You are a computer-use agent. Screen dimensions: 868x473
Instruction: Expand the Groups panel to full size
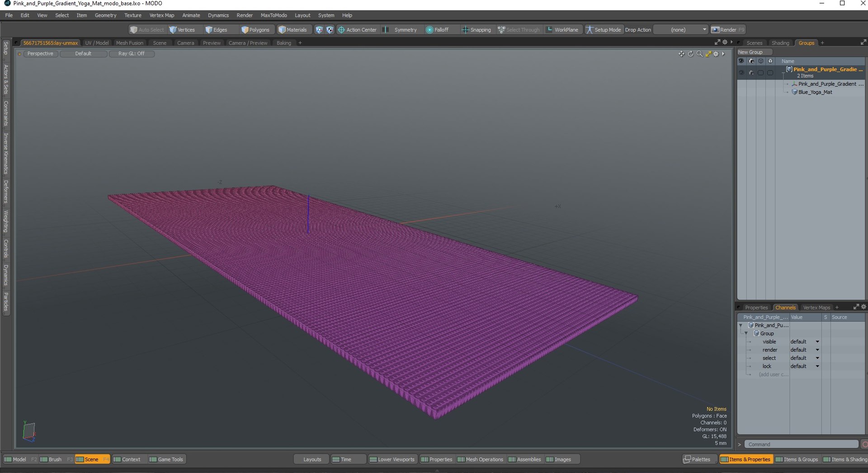click(863, 42)
